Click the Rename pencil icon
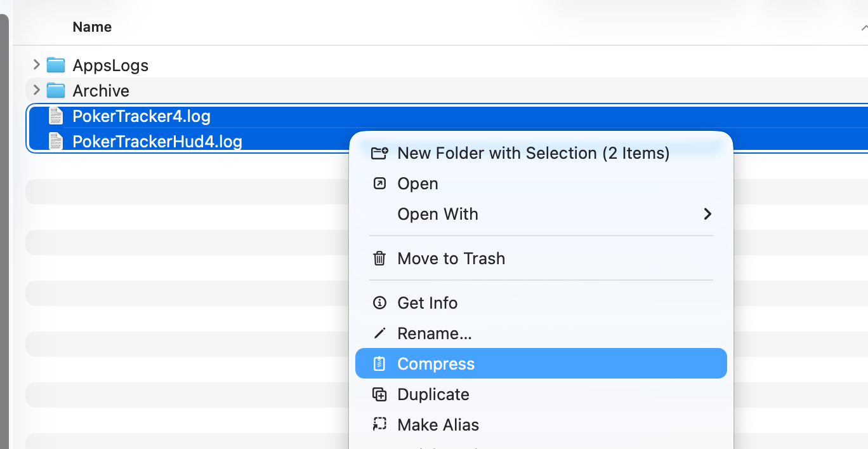The image size is (868, 449). pyautogui.click(x=379, y=333)
